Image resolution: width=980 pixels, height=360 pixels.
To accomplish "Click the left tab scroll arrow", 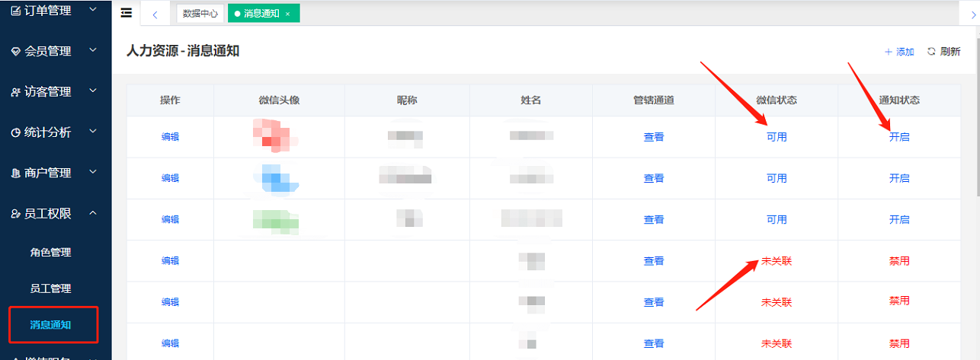I will 155,14.
